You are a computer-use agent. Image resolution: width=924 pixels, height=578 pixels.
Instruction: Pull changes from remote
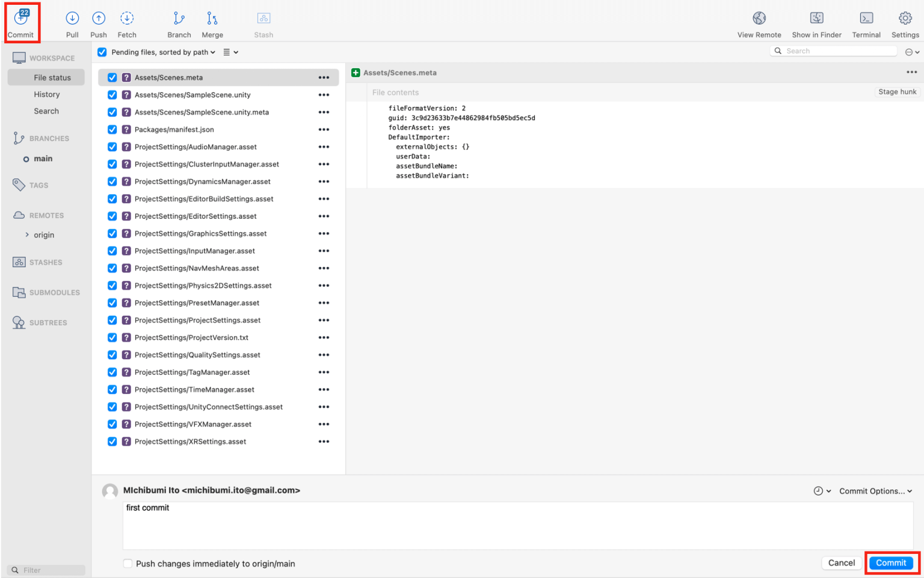click(72, 22)
